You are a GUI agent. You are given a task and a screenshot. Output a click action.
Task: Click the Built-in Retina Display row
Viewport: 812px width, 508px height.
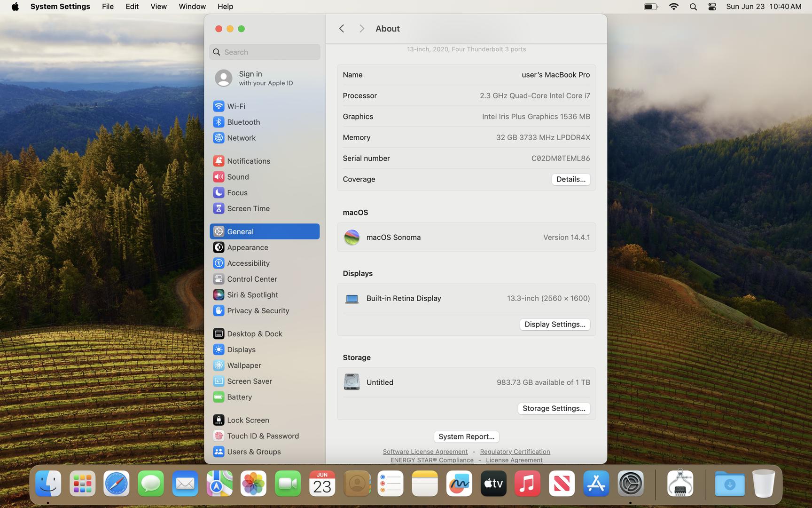466,298
